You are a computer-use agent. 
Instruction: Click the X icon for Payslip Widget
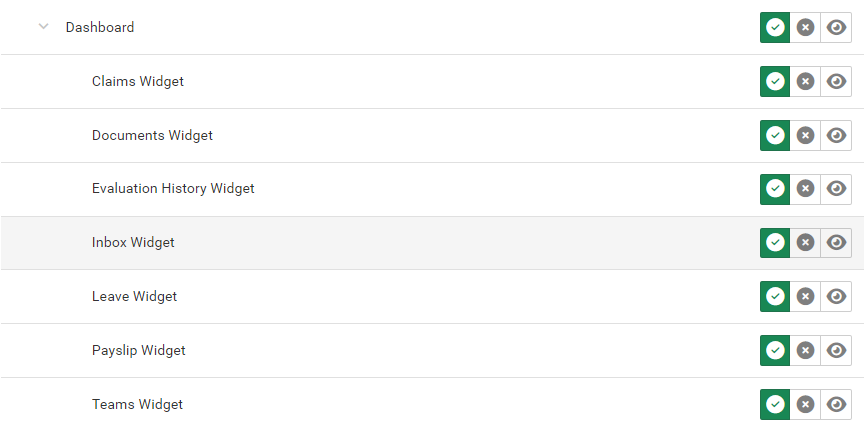(805, 350)
